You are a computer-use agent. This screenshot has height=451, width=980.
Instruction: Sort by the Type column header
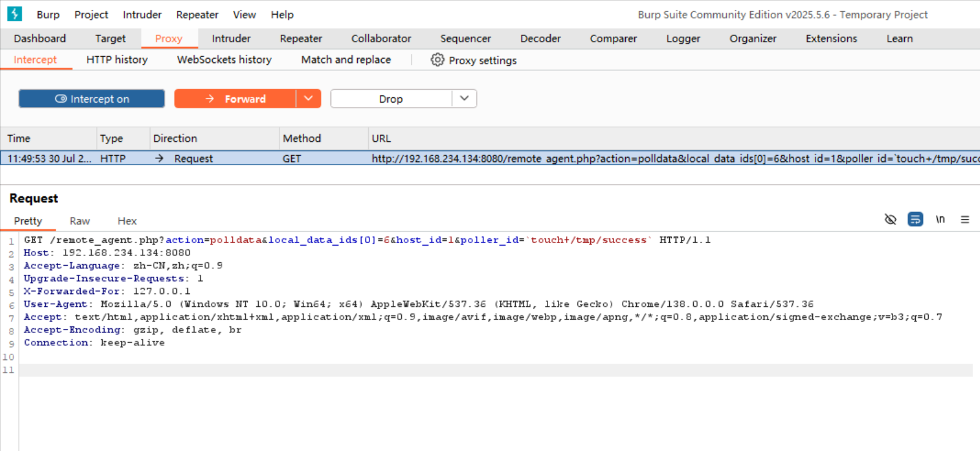(123, 139)
